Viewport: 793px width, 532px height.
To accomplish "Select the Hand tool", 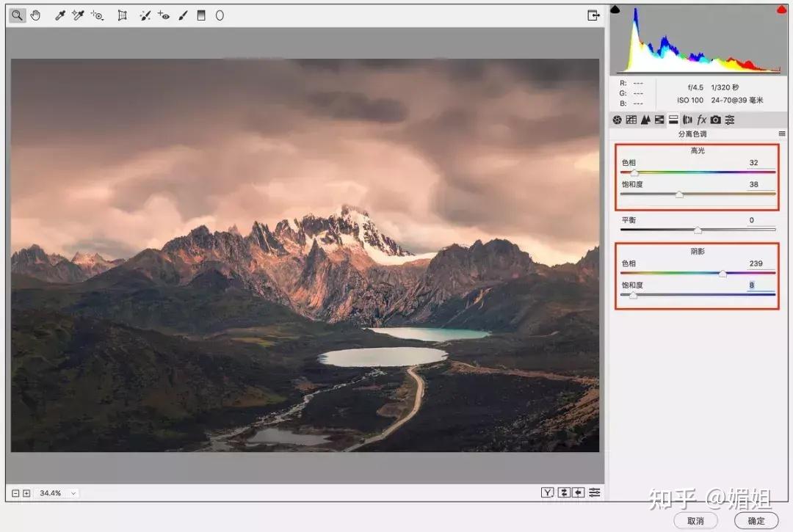I will tap(35, 15).
